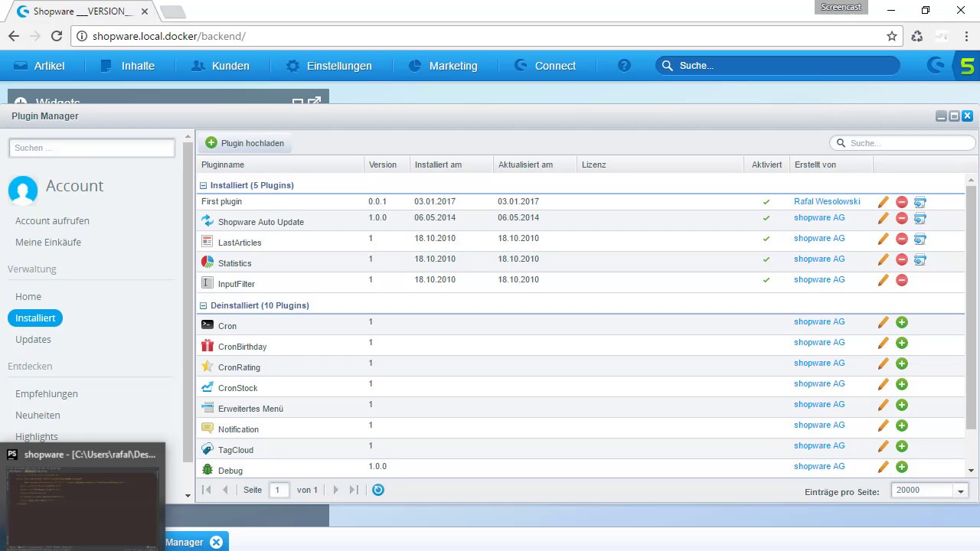Open the pencil editor for LastArticles
Image resolution: width=980 pixels, height=551 pixels.
884,239
